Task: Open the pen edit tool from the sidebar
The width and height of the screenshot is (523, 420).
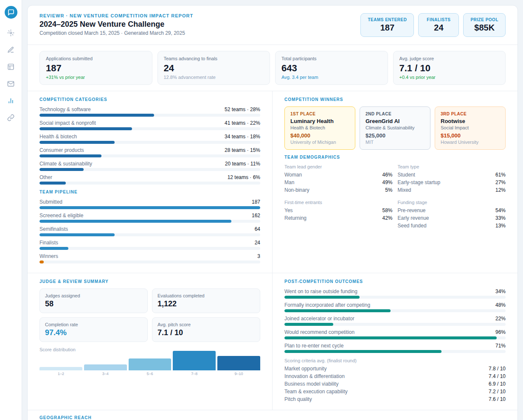Action: (x=11, y=50)
